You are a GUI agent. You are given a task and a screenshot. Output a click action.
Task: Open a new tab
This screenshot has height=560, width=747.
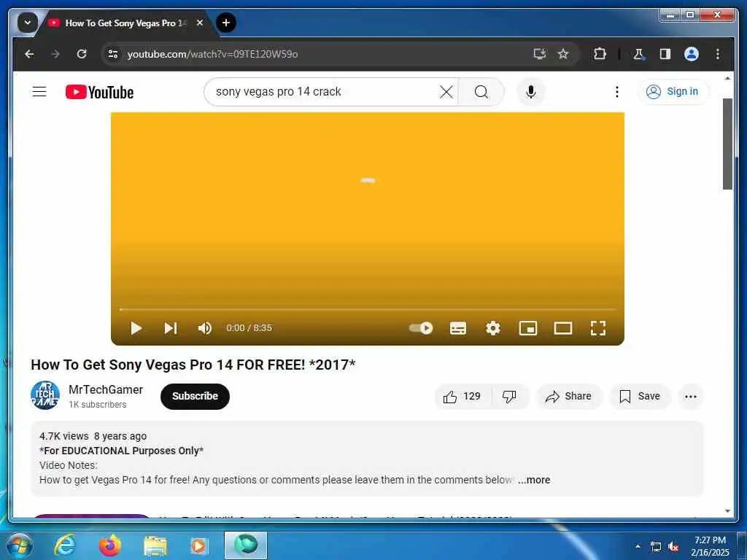pos(226,23)
